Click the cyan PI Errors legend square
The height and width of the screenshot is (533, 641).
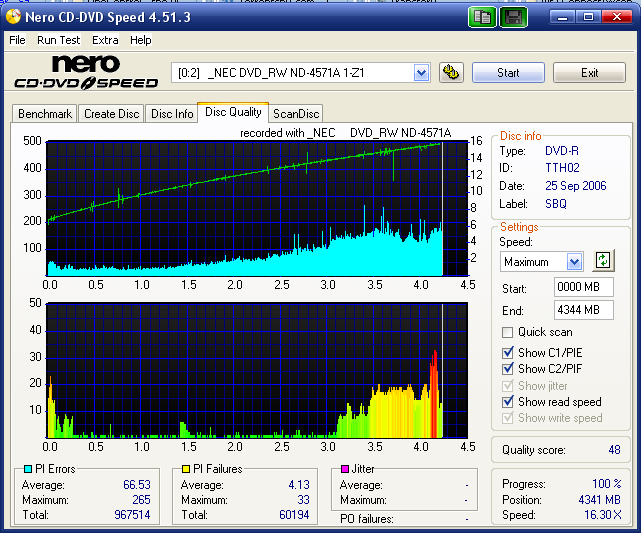pos(28,468)
